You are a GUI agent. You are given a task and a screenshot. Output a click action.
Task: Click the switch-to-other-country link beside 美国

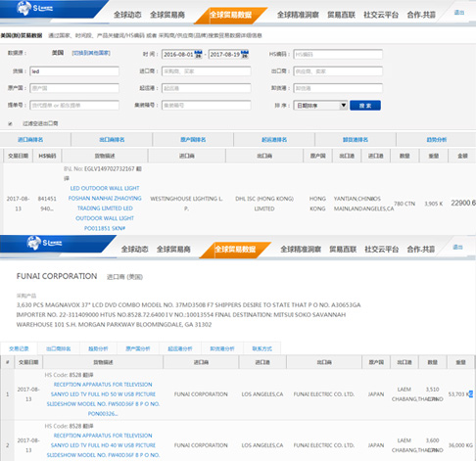(x=91, y=53)
